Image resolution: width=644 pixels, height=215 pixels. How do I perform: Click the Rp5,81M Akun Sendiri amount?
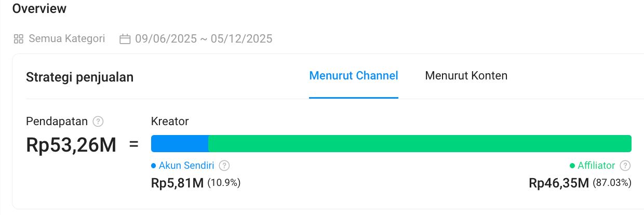[x=177, y=183]
